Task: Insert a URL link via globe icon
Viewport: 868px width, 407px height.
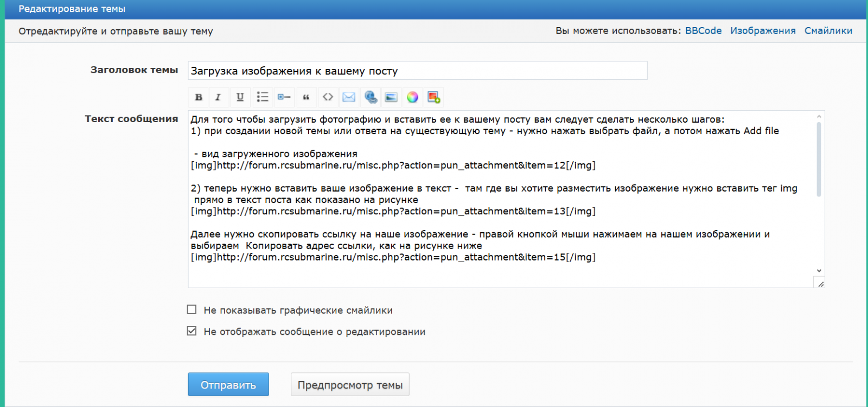Action: 371,97
